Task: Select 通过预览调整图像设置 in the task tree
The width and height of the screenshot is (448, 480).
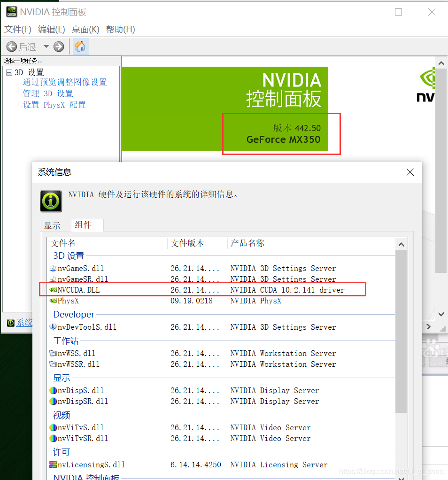Action: coord(65,82)
